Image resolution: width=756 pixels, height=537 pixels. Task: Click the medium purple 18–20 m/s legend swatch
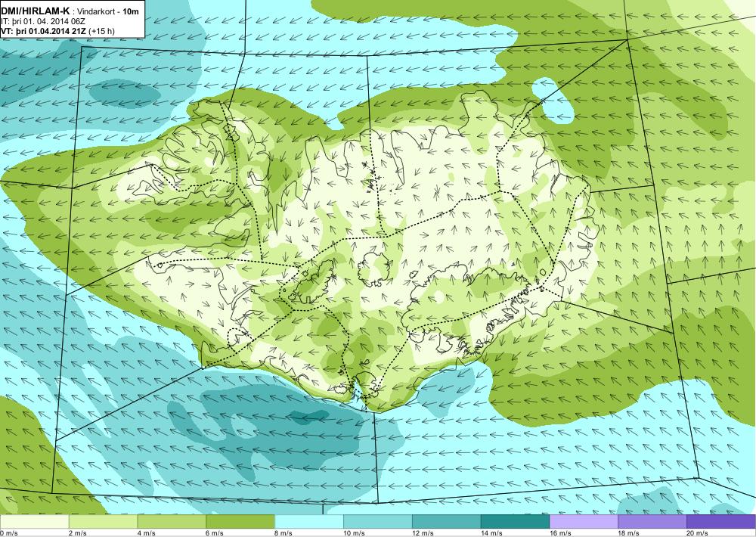652,522
